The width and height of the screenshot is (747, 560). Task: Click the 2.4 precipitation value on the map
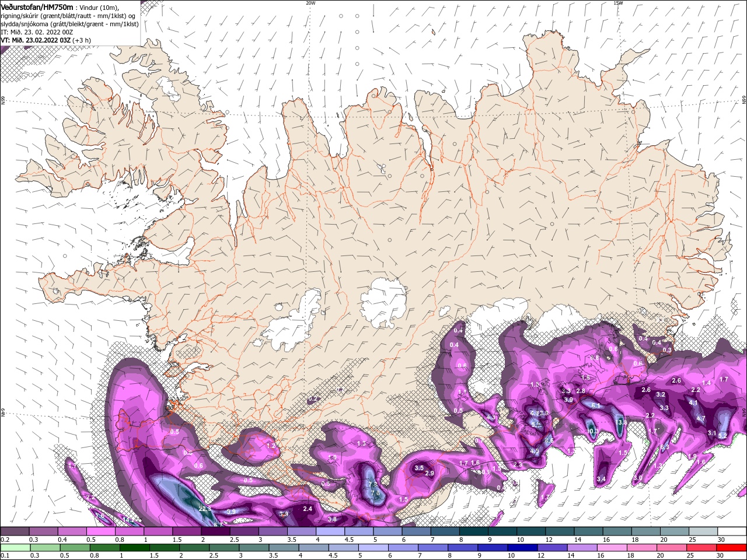(x=308, y=509)
